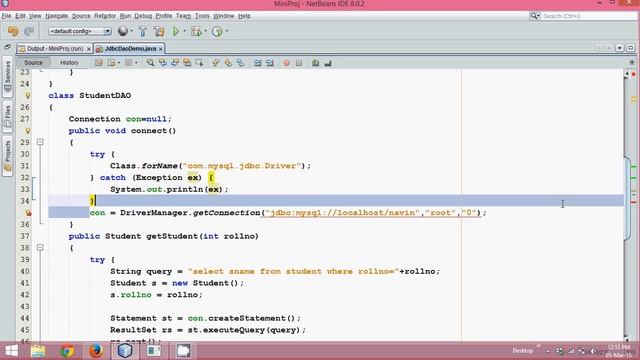Click the Last Edit icon in editor toolbar
The height and width of the screenshot is (360, 640).
[x=99, y=63]
